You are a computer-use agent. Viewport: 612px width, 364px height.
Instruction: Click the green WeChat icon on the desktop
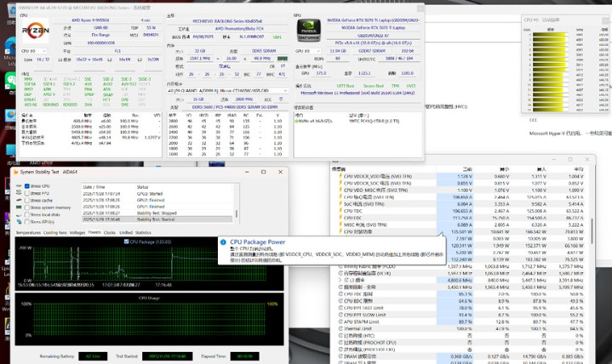pos(9,78)
